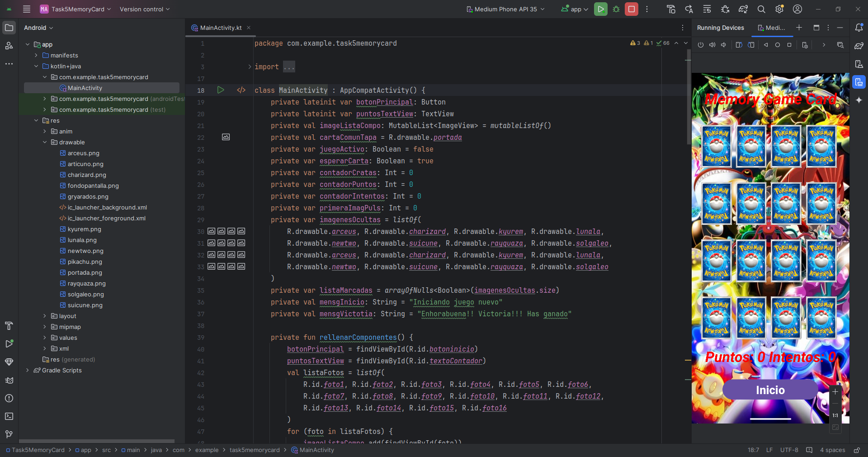Open the Version Control Git tool window
Image resolution: width=868 pixels, height=457 pixels.
click(9, 434)
